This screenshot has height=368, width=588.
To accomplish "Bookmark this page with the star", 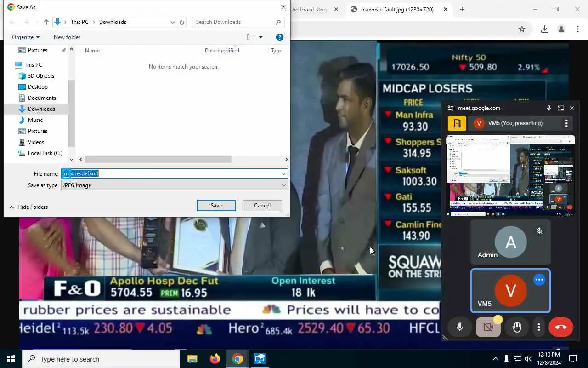I will coord(522,29).
